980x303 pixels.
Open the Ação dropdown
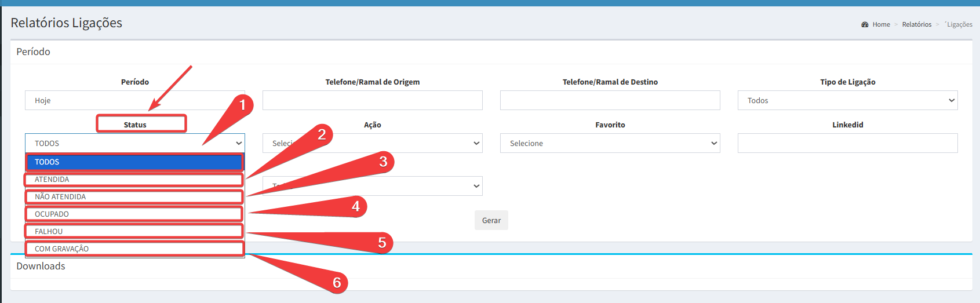click(x=406, y=143)
